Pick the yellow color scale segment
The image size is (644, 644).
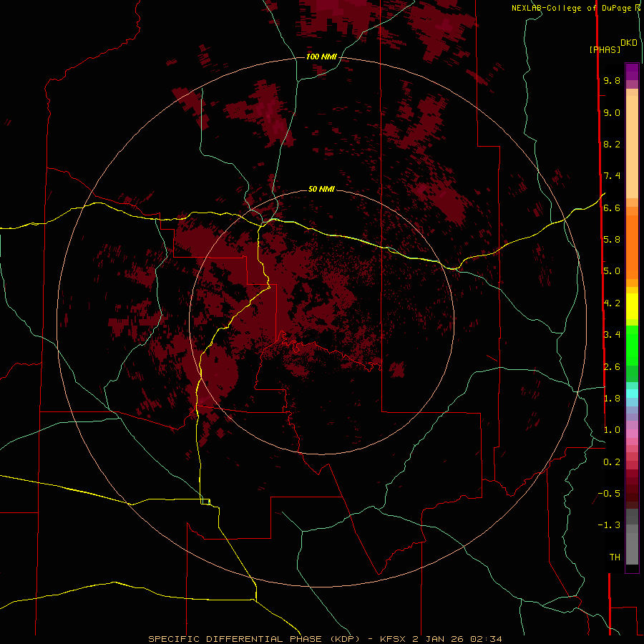[632, 306]
